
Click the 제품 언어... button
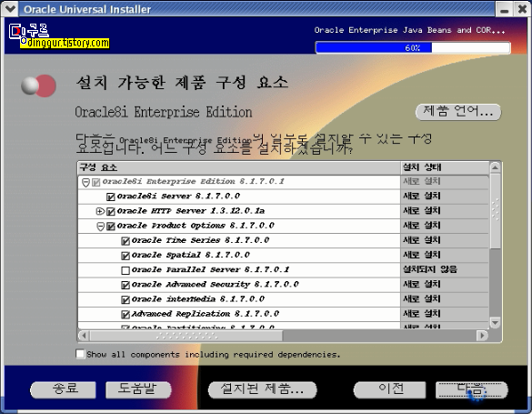(458, 112)
